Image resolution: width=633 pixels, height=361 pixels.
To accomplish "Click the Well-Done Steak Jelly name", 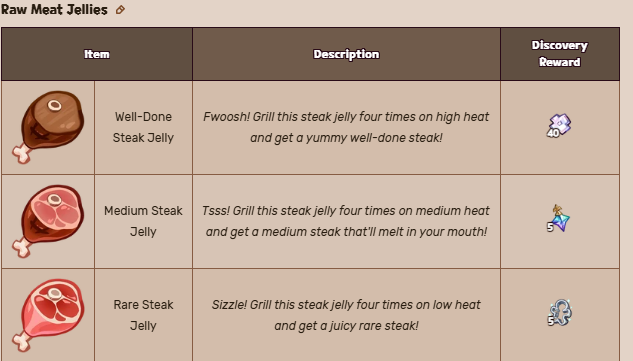I will click(143, 127).
